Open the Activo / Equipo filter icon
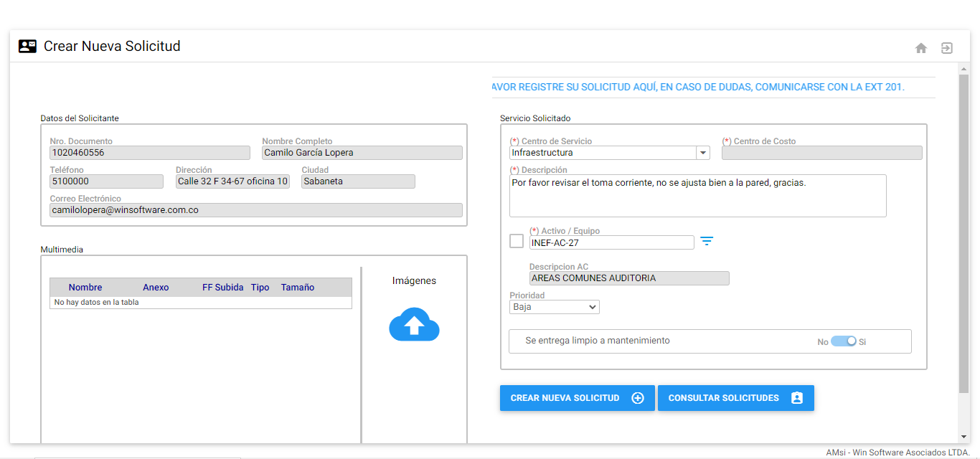This screenshot has width=980, height=459. click(707, 242)
